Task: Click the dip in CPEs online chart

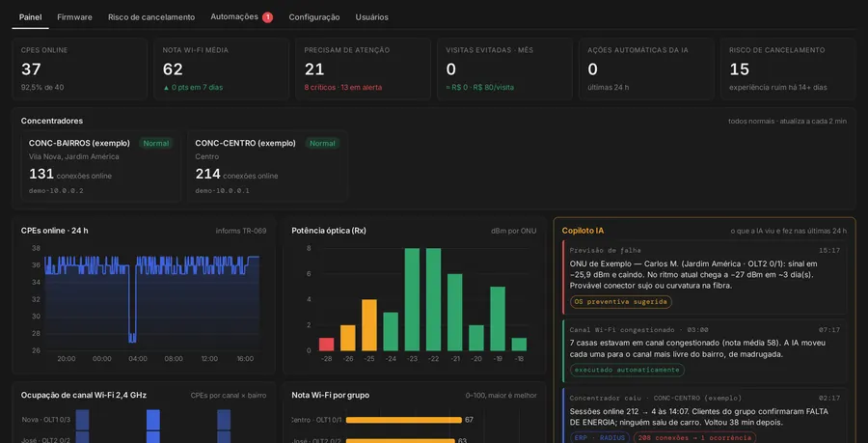Action: (132, 336)
